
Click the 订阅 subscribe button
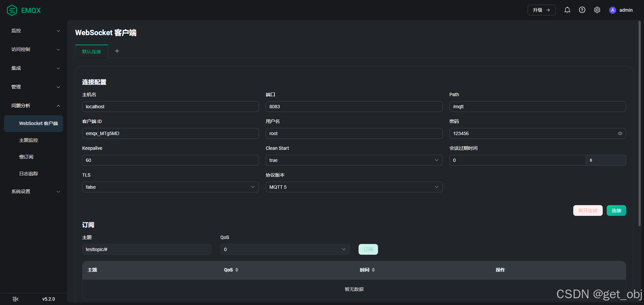pyautogui.click(x=368, y=249)
